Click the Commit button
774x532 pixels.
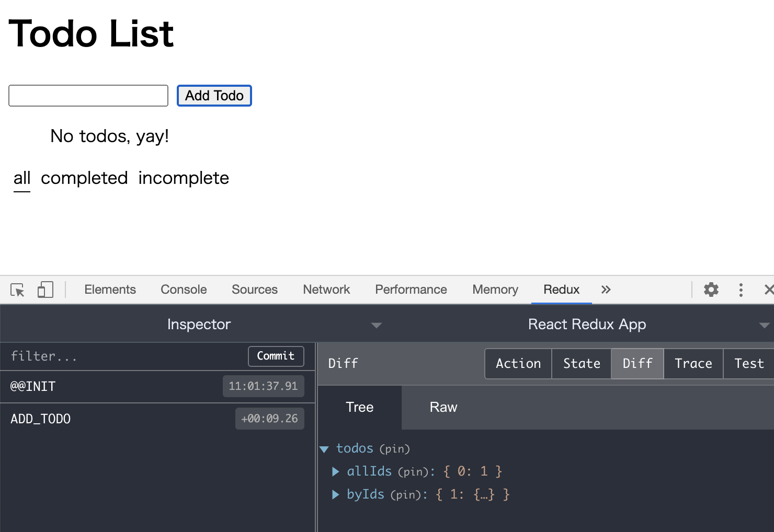[276, 356]
